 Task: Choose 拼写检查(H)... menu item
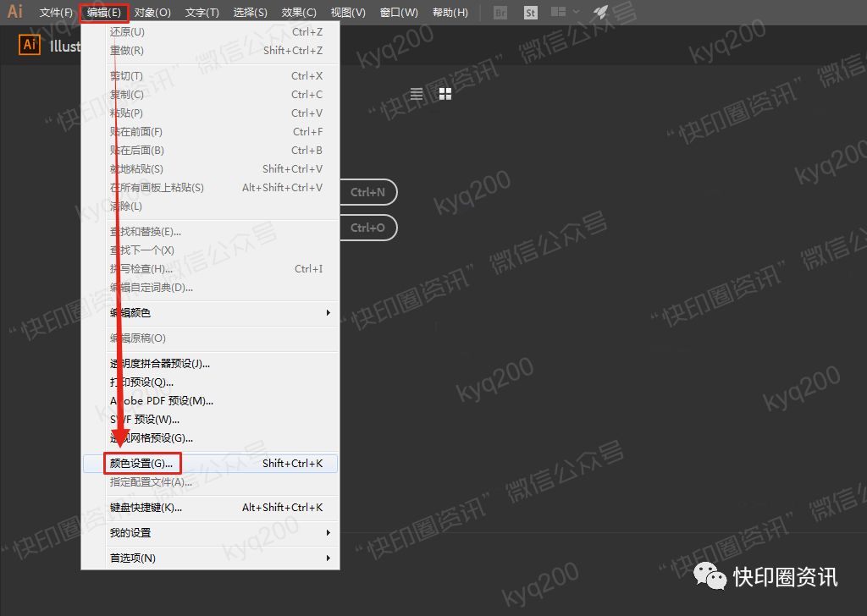coord(210,268)
